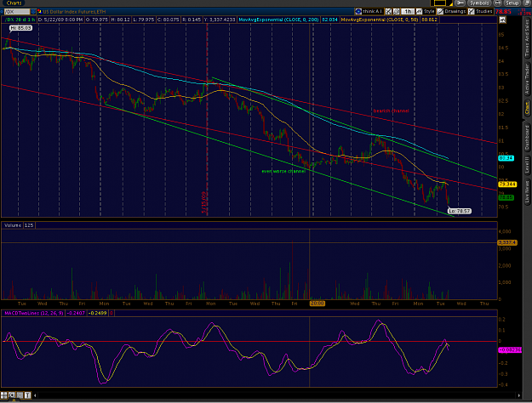
Task: Click the Lo: 78.57 price bubble
Action: (x=460, y=211)
